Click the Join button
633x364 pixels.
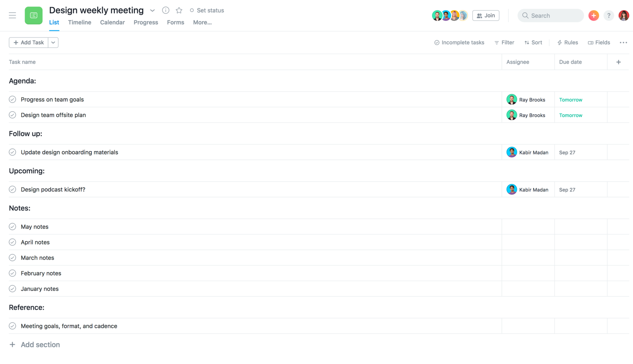pos(486,15)
